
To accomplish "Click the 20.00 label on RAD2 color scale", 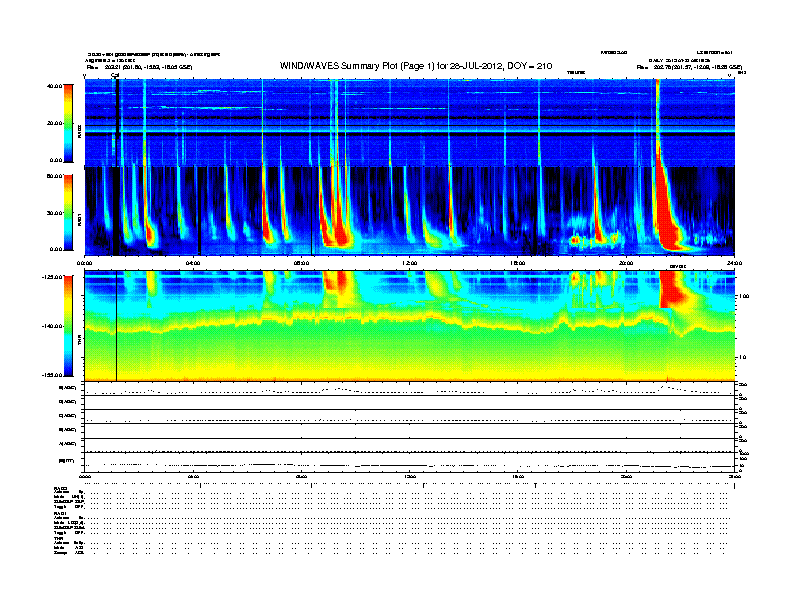I will pos(55,123).
